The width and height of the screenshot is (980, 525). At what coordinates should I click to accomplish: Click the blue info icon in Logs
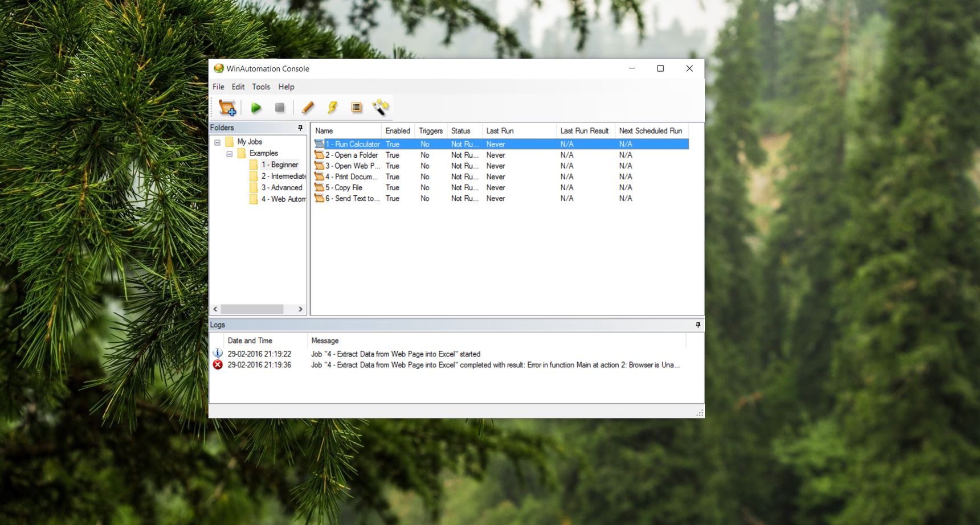(x=218, y=354)
